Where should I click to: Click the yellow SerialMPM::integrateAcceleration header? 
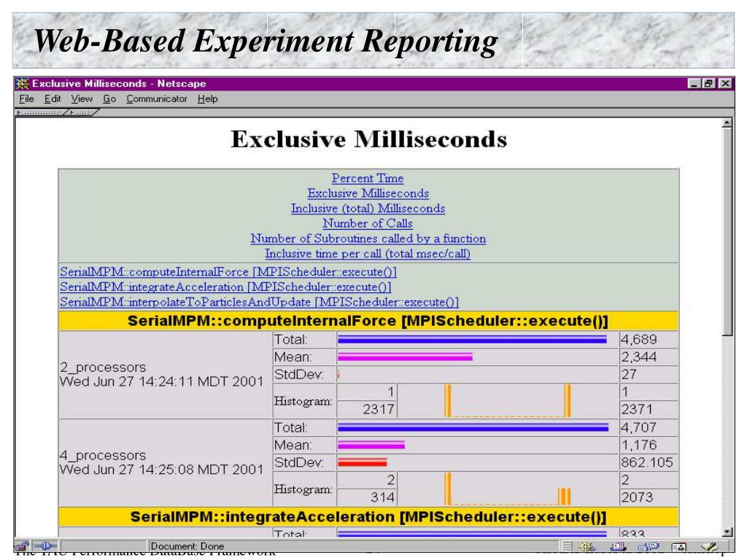pos(368,517)
